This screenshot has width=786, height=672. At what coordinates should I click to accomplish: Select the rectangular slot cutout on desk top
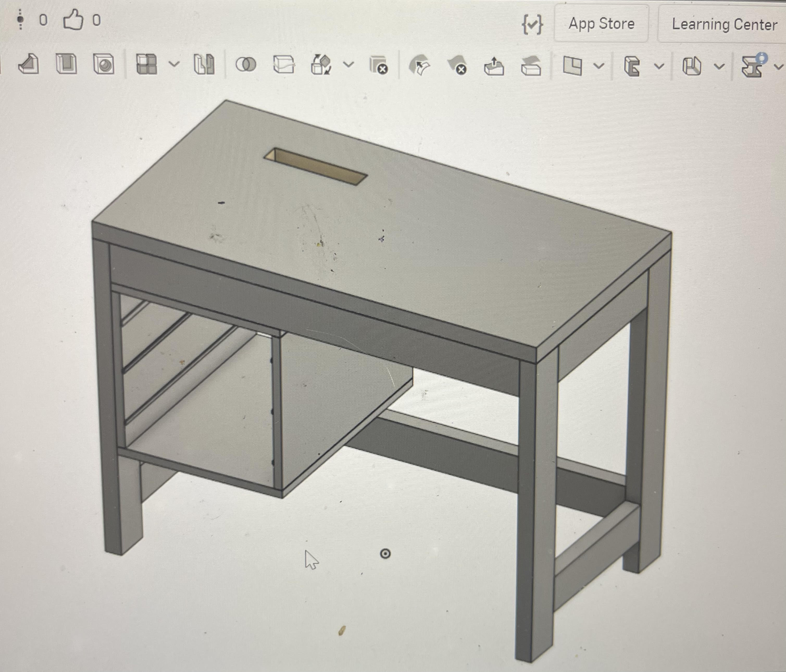pos(316,167)
